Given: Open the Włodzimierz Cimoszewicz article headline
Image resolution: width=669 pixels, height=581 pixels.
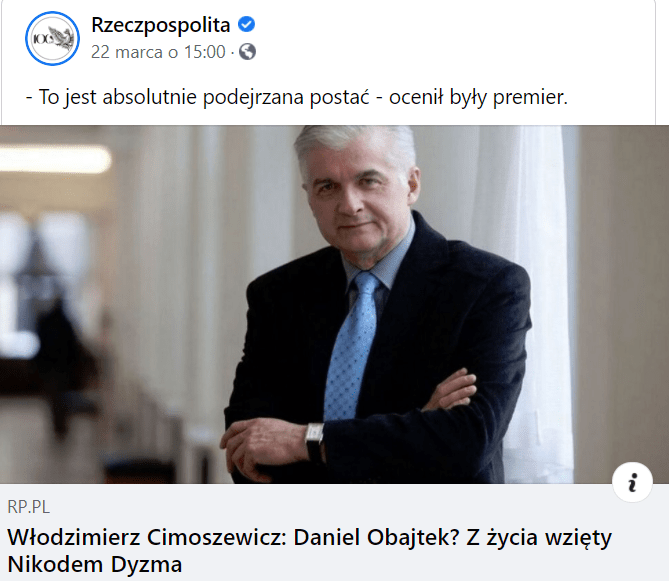Looking at the screenshot, I should click(x=309, y=551).
